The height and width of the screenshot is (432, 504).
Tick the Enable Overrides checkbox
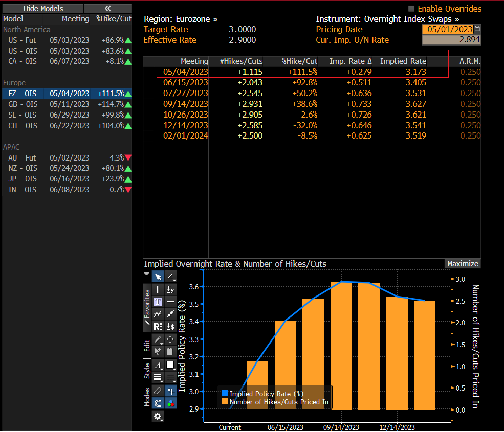(x=411, y=9)
